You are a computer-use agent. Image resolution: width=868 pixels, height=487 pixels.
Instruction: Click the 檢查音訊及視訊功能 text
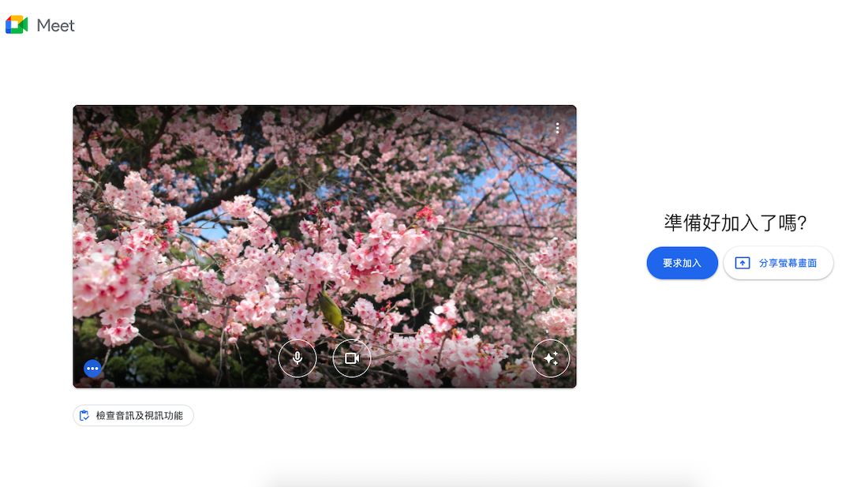(140, 415)
